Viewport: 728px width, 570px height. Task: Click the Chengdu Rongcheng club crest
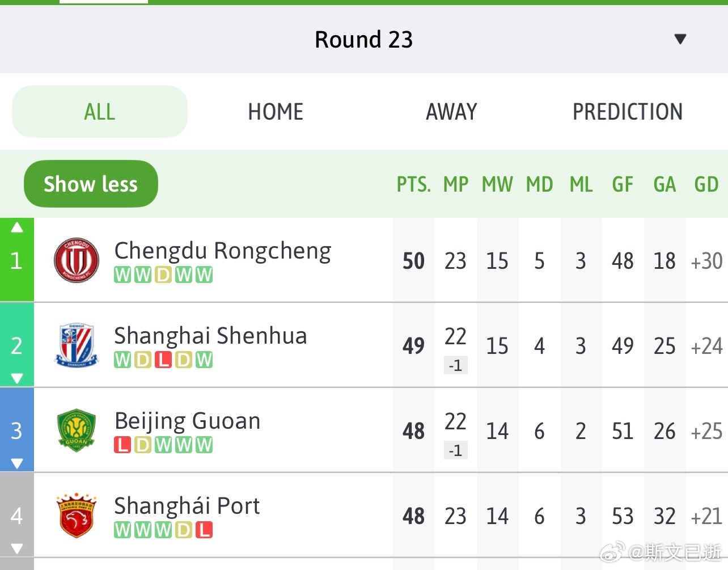[x=77, y=260]
